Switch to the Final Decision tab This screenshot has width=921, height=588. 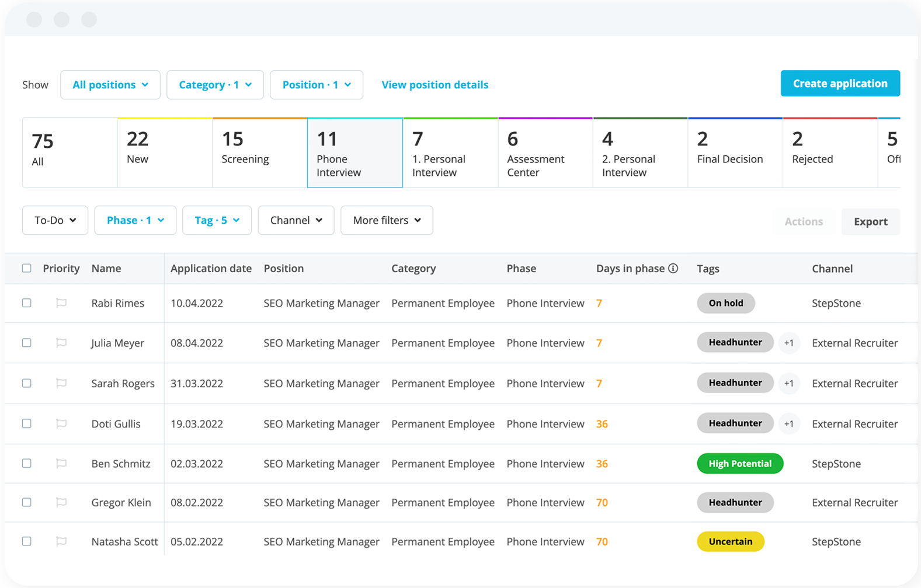click(735, 152)
